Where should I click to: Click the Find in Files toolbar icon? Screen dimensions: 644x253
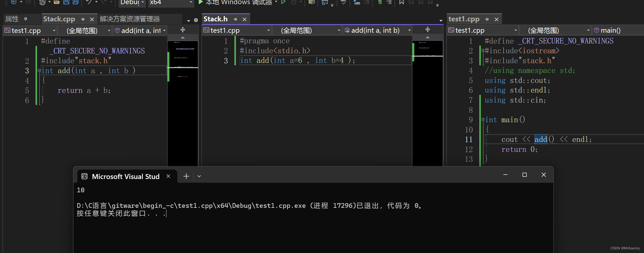(x=312, y=2)
